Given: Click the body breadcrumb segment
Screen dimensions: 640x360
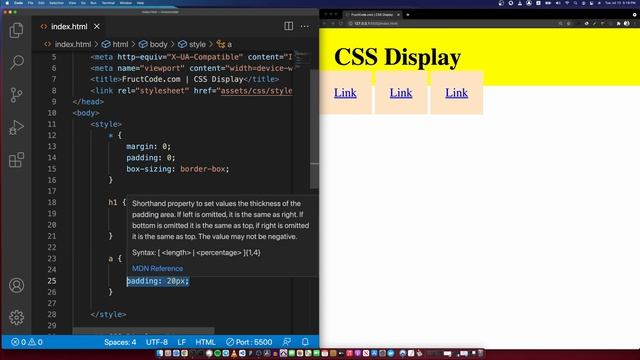Looking at the screenshot, I should (x=153, y=44).
